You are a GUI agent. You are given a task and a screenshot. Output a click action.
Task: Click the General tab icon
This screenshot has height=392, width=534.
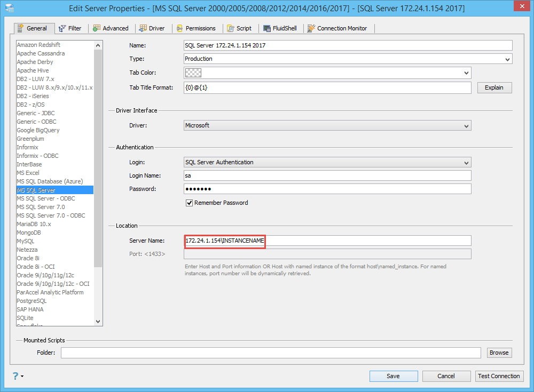tap(20, 28)
